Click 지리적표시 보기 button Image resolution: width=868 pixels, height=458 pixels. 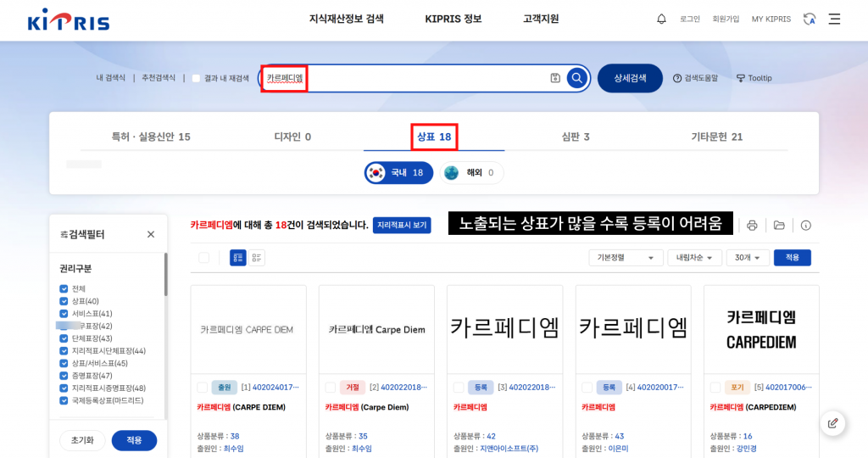(402, 226)
